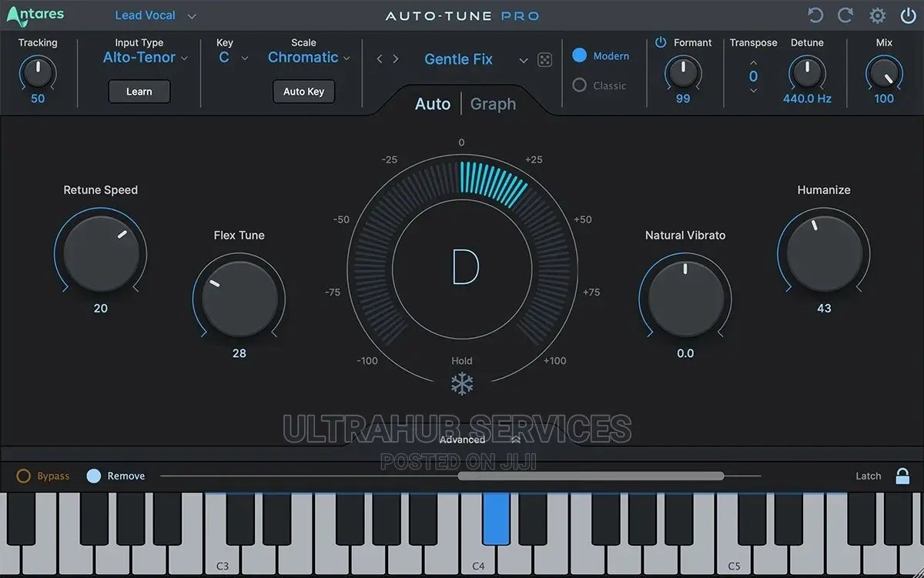Click the Flex Tune knob

pyautogui.click(x=239, y=297)
